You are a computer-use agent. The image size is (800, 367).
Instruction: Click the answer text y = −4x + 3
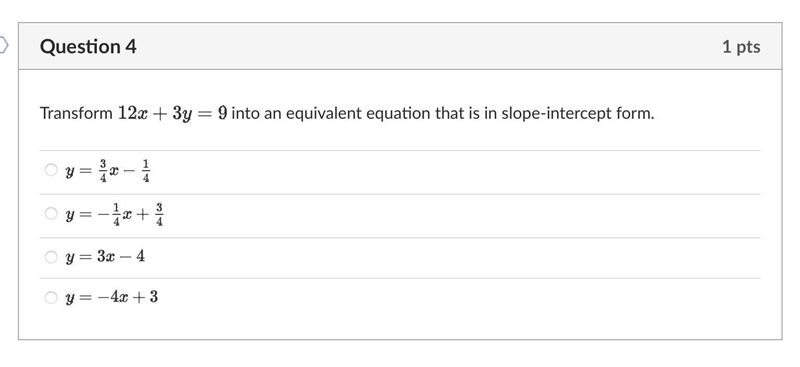point(112,297)
